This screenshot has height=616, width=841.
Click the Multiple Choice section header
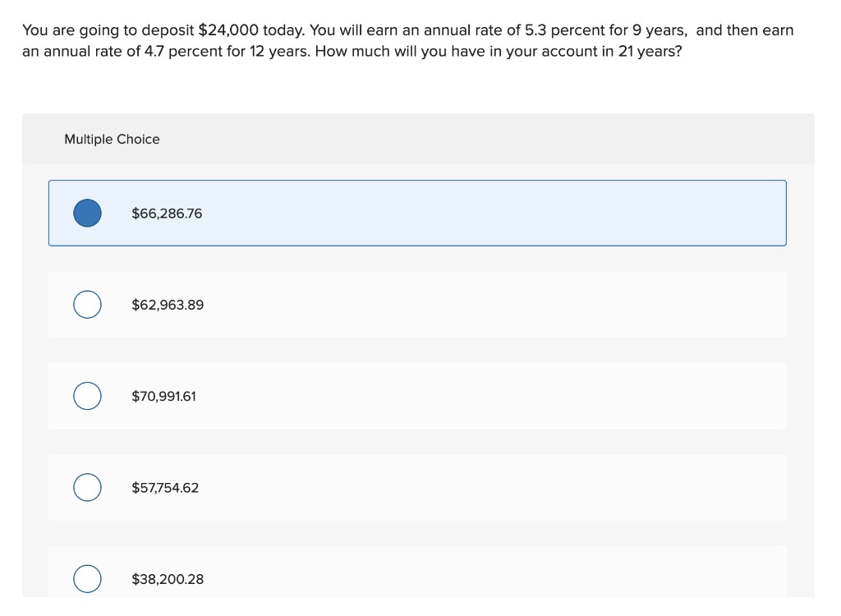(112, 139)
